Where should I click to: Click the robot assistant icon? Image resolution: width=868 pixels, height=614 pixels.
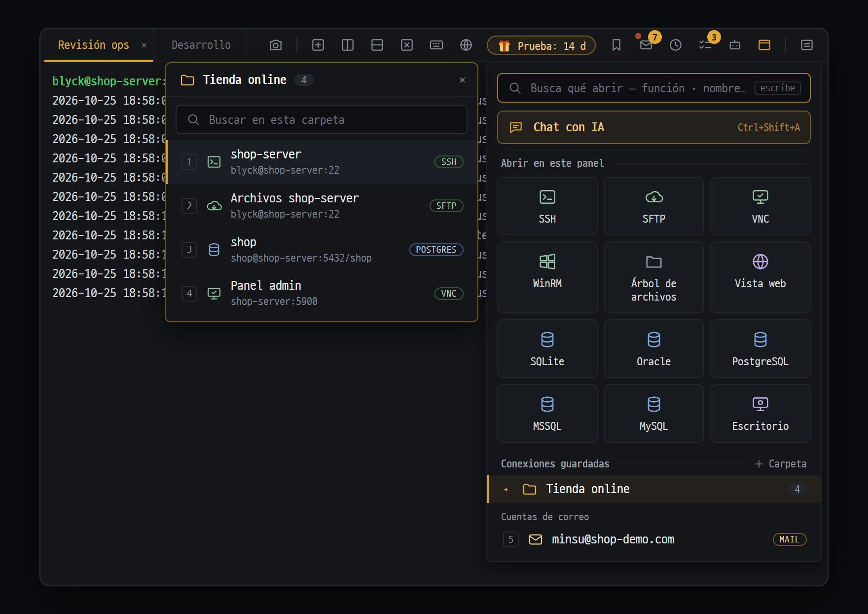735,45
